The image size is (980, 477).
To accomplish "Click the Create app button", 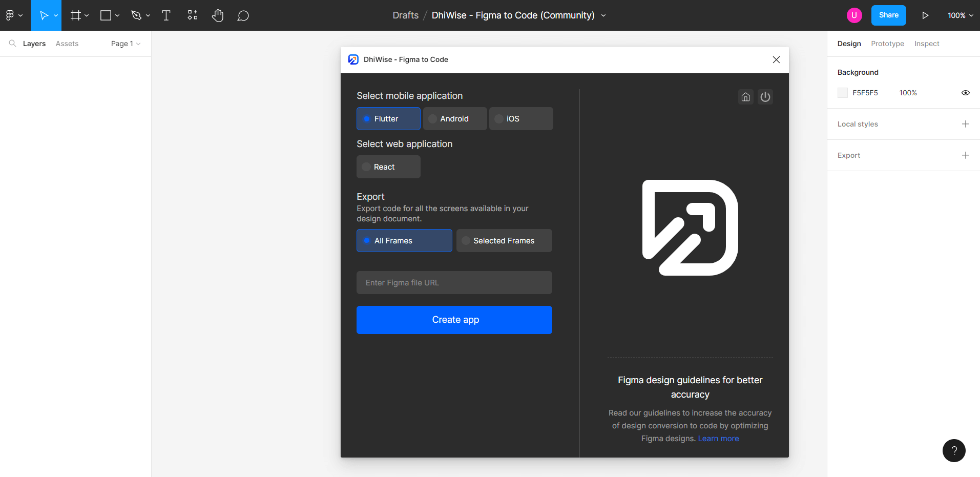I will 454,320.
